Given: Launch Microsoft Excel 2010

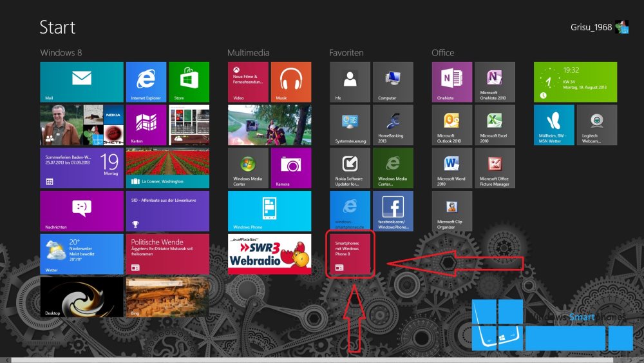Looking at the screenshot, I should pos(495,125).
